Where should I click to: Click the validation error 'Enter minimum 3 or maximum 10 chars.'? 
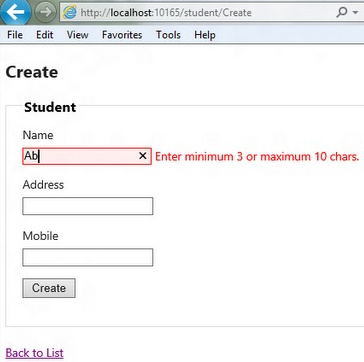(x=257, y=156)
